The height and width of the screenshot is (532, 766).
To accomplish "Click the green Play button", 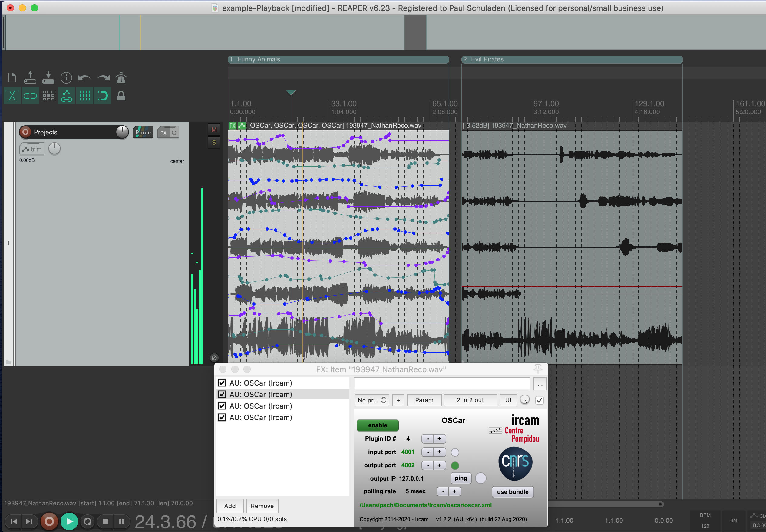I will (69, 521).
